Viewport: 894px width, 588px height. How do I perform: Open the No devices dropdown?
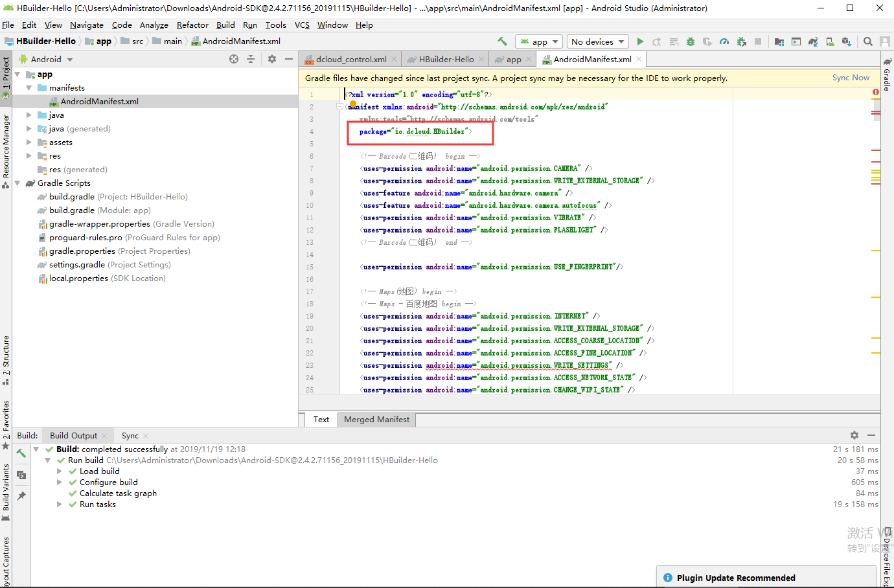[x=598, y=41]
